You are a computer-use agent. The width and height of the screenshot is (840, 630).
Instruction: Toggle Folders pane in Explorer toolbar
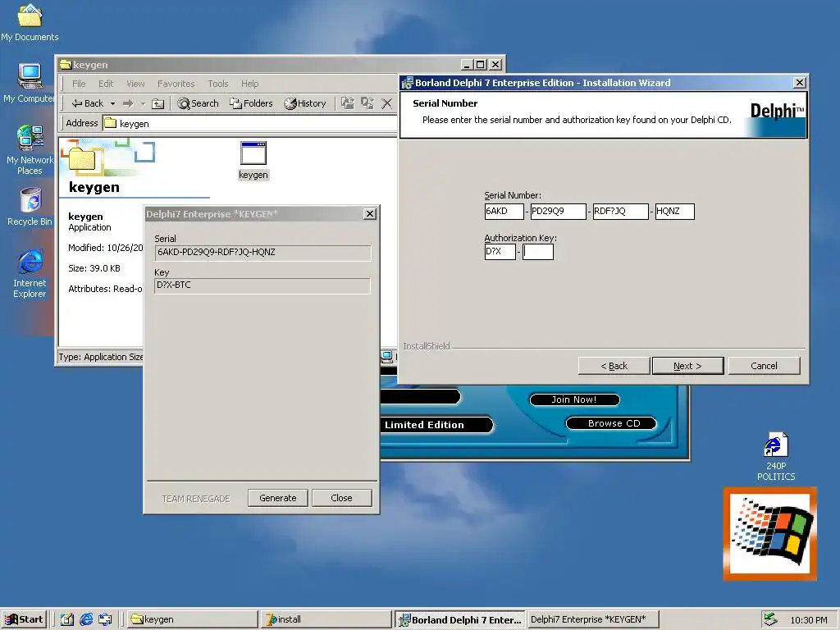tap(251, 103)
